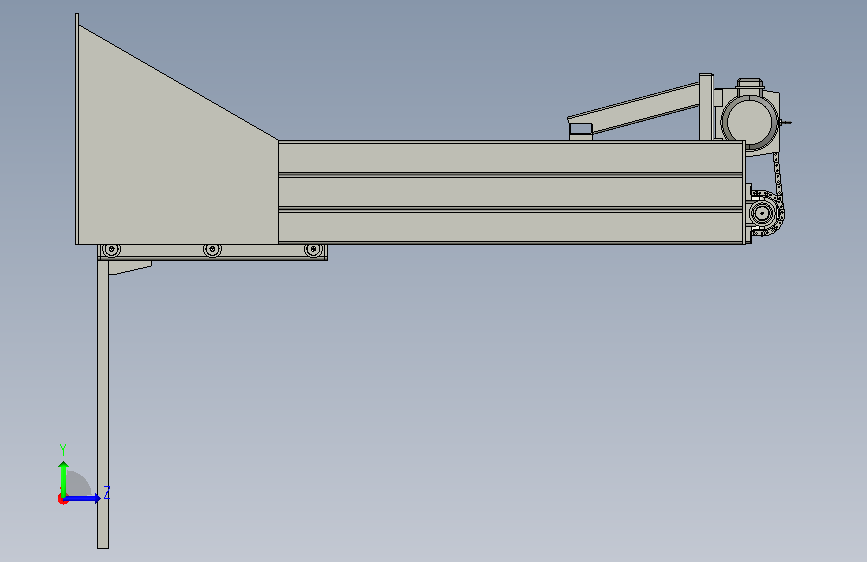Click the blue Z axis arrow
The width and height of the screenshot is (867, 562).
[83, 498]
